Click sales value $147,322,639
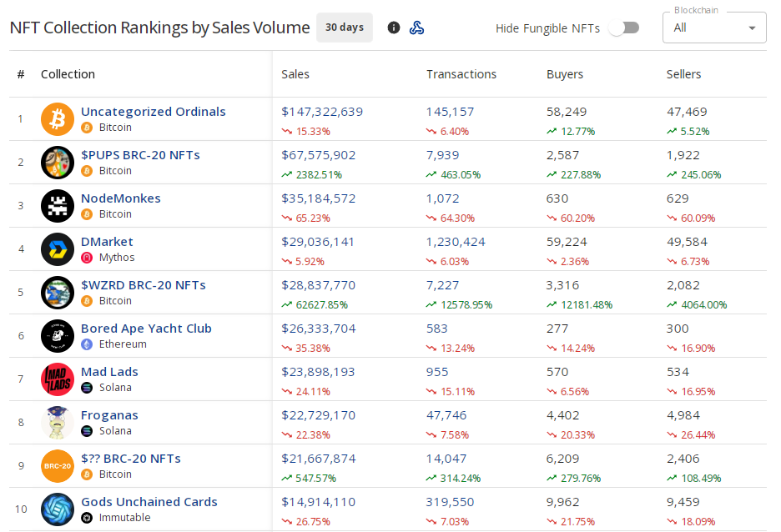Image resolution: width=781 pixels, height=532 pixels. pyautogui.click(x=322, y=112)
